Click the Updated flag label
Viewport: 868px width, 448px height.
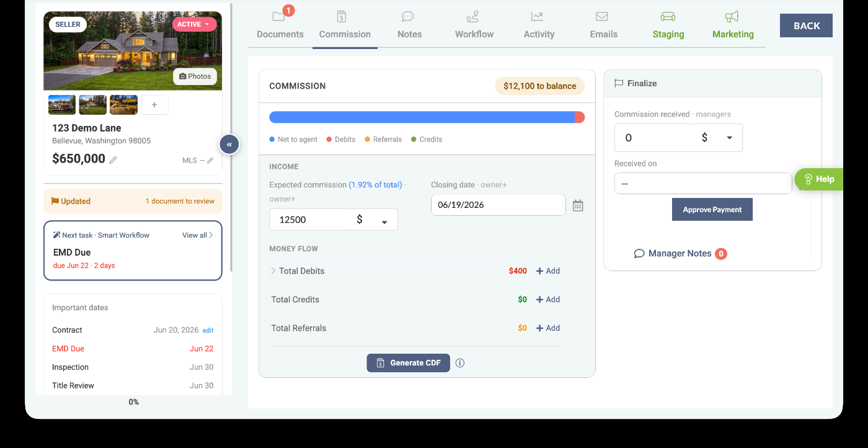tap(71, 201)
